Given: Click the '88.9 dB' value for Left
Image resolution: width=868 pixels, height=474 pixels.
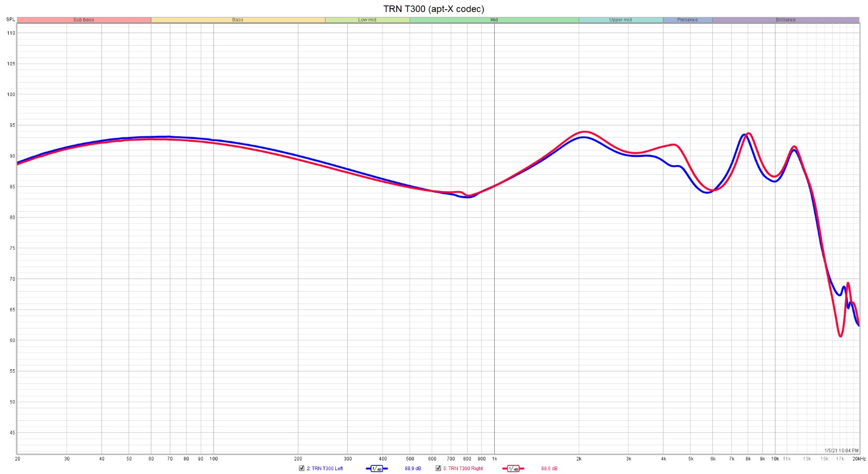Looking at the screenshot, I should point(413,469).
